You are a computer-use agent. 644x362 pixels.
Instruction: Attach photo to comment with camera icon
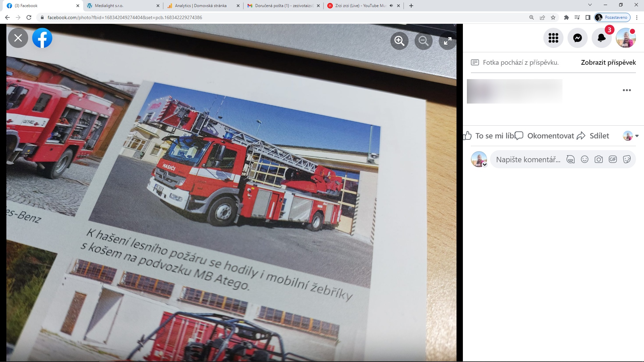599,160
